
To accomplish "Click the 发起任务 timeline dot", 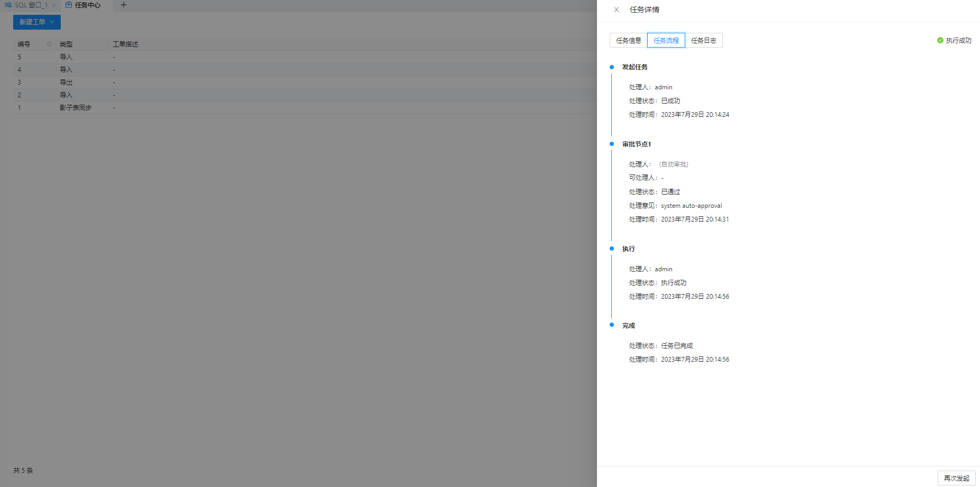I will click(612, 67).
